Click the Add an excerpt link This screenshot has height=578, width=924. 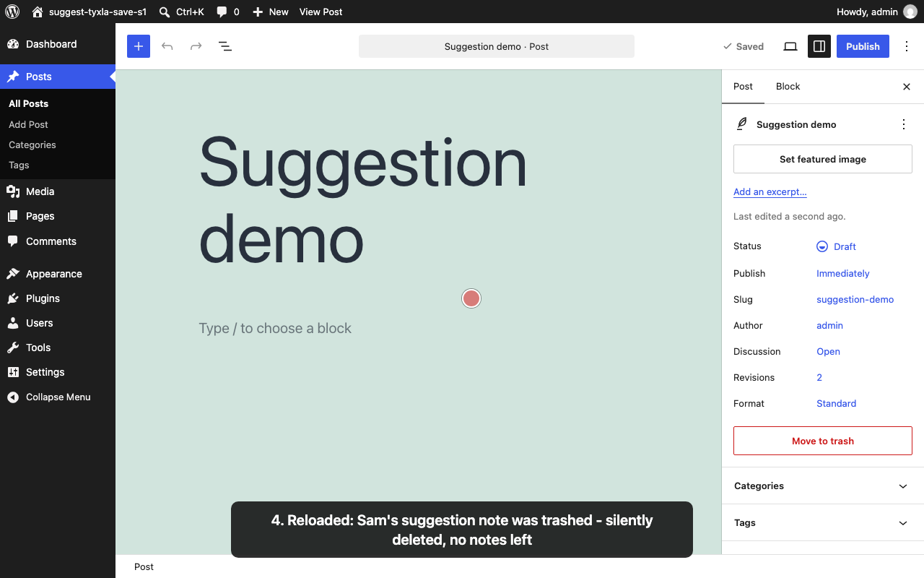[x=770, y=191]
